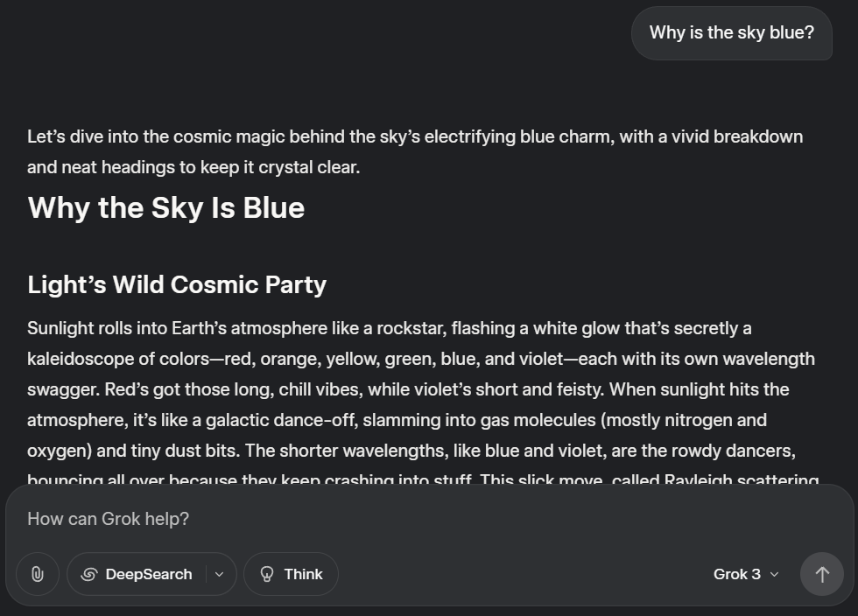Enable Think mode by its label
858x616 pixels.
tap(303, 574)
